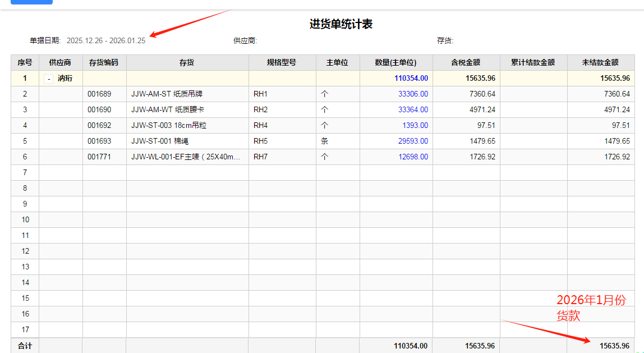
Task: Click the supplier total quantity 110354.00 link
Action: point(411,79)
